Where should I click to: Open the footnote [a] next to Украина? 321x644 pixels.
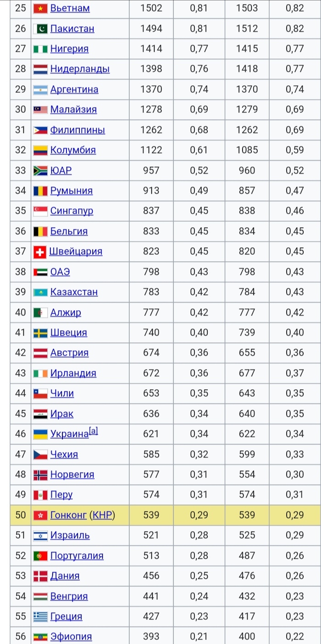coord(93,431)
